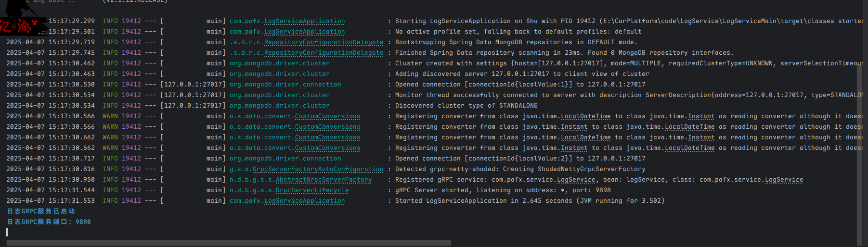Open CustomConversions link on the last WARN line
Viewport: 868px width, 247px height.
point(327,148)
